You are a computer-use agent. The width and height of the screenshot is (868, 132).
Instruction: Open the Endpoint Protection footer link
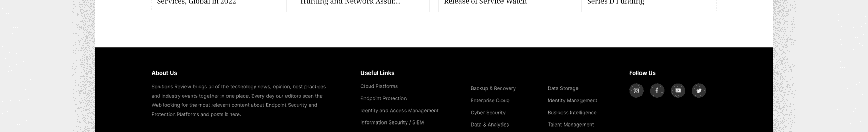point(383,98)
